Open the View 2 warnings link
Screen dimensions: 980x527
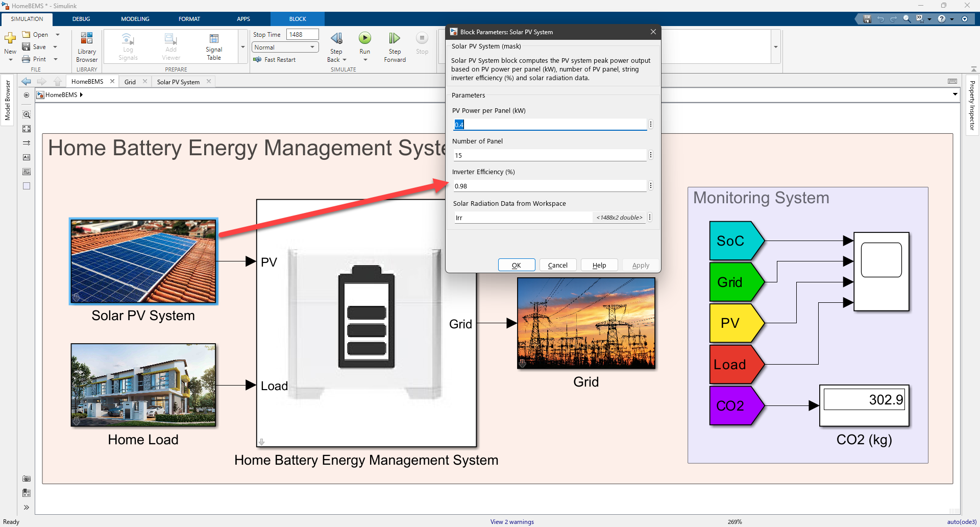tap(512, 522)
